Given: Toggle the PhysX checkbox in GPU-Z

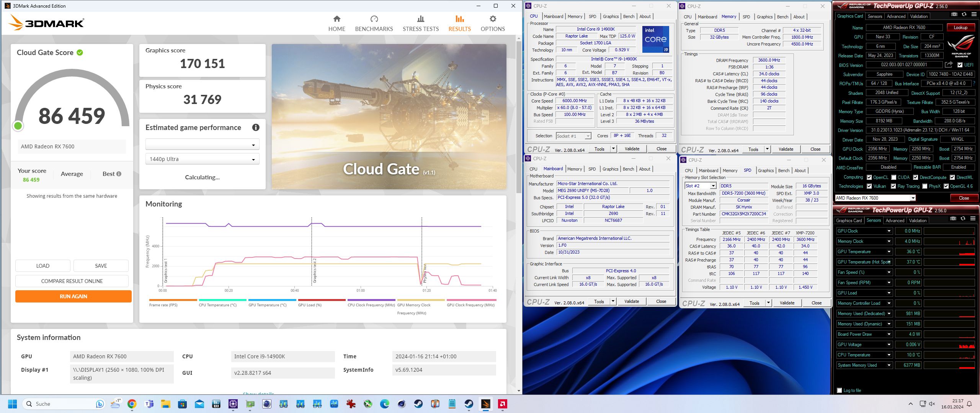Looking at the screenshot, I should [x=925, y=186].
